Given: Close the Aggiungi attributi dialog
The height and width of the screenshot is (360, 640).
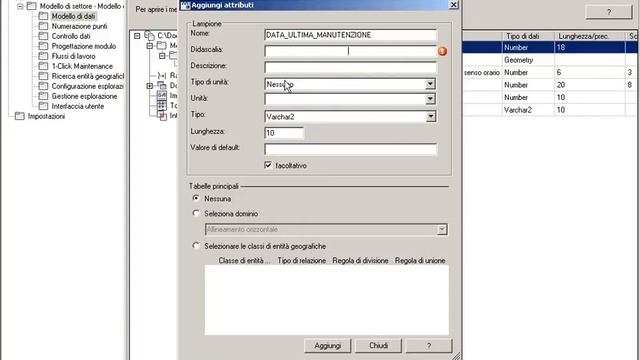Looking at the screenshot, I should (453, 5).
